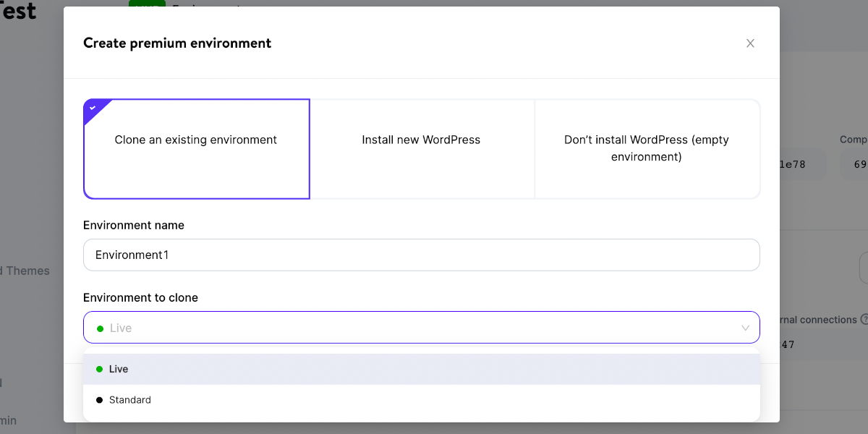Select Don't install WordPress empty environment
Screen dimensions: 868x434
click(647, 148)
